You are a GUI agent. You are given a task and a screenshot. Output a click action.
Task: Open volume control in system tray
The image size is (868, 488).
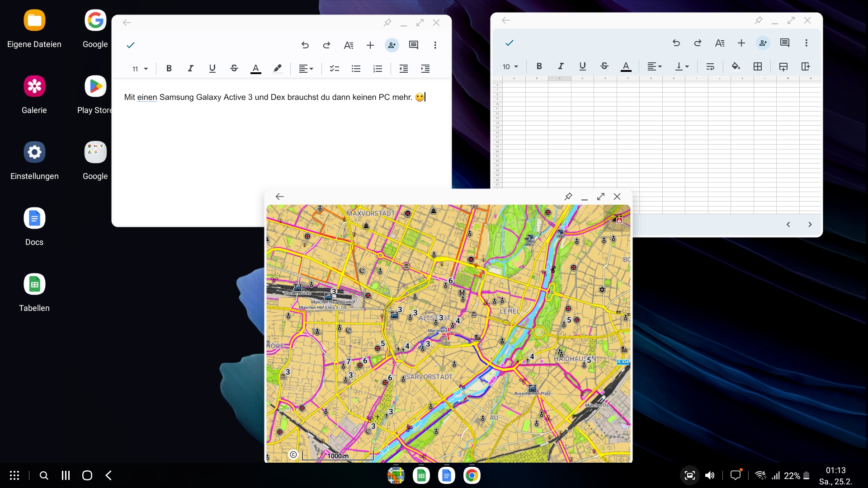pyautogui.click(x=710, y=475)
